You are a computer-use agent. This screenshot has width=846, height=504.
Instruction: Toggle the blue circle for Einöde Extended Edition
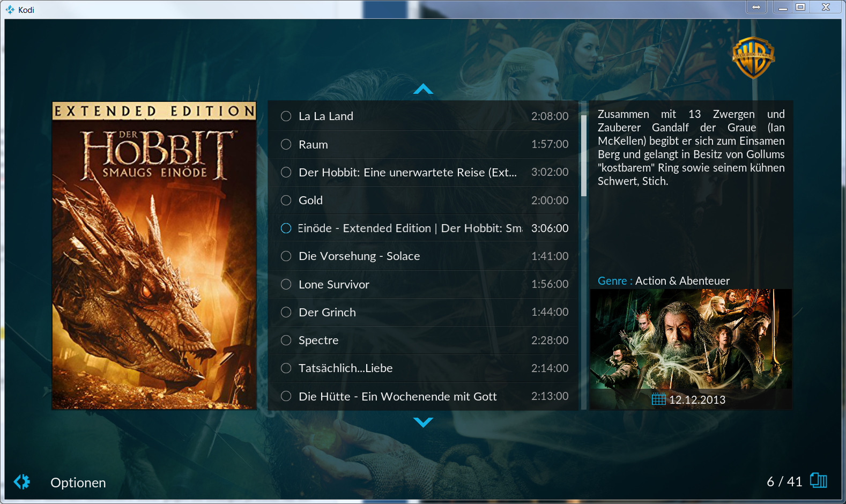point(286,228)
